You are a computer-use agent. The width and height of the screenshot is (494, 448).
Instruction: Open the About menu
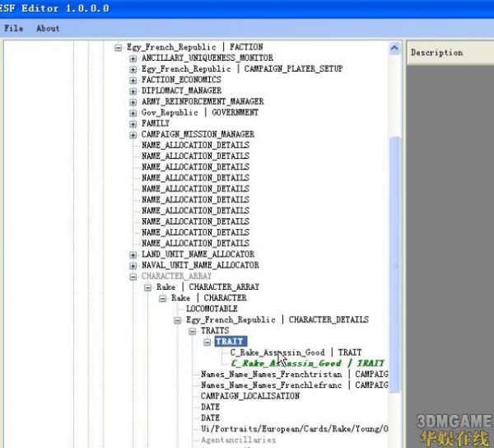pyautogui.click(x=48, y=28)
